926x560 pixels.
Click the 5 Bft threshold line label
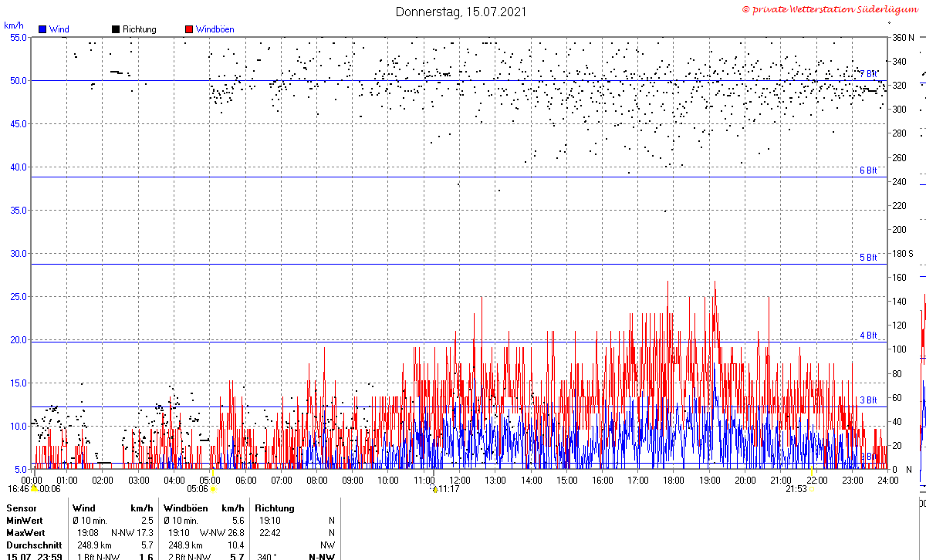[x=868, y=258]
